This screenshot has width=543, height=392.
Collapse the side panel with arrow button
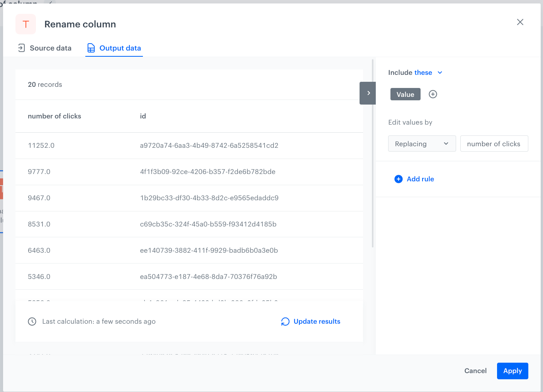click(x=368, y=93)
